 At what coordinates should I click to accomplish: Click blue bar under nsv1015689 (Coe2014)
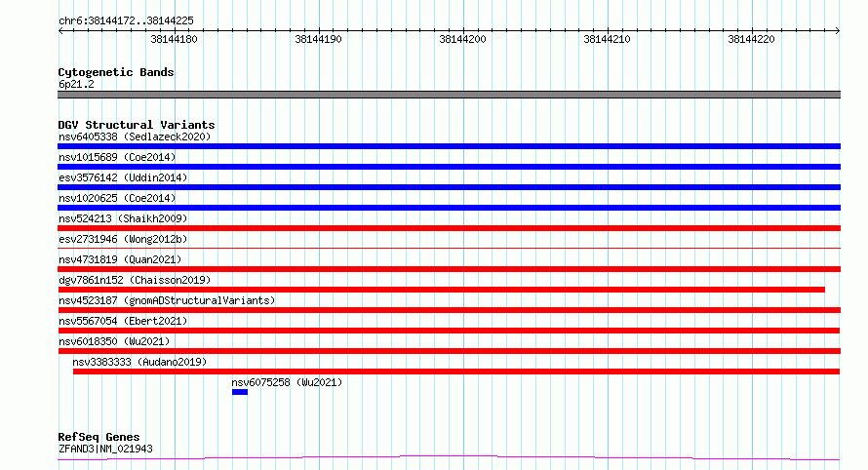click(449, 167)
